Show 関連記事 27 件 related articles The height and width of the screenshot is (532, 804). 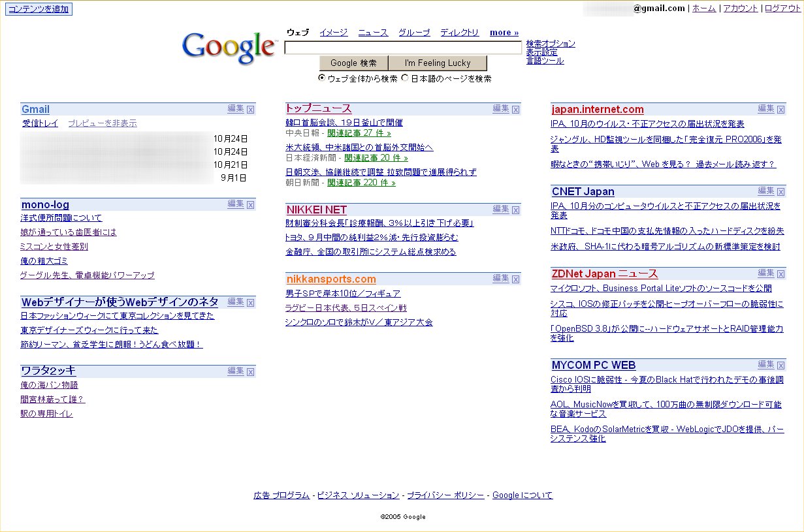[x=359, y=133]
